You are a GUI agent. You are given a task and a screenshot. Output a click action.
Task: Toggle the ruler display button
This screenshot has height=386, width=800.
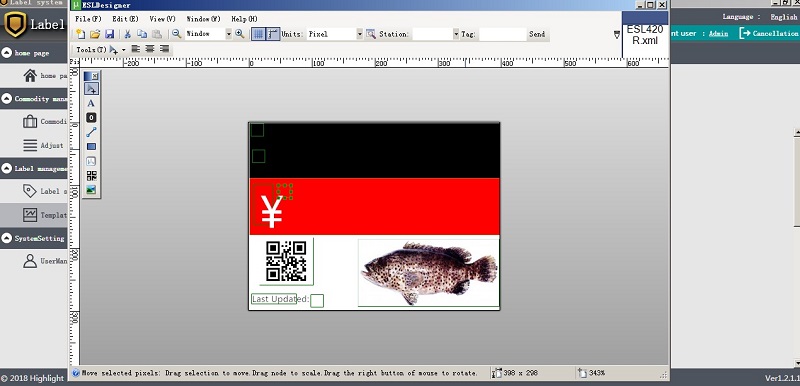[273, 34]
